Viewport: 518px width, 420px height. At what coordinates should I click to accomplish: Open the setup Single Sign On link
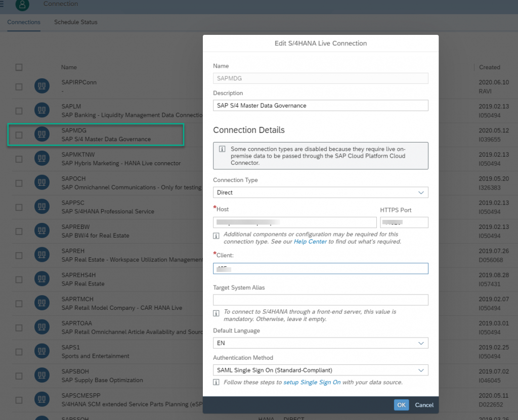pyautogui.click(x=312, y=383)
